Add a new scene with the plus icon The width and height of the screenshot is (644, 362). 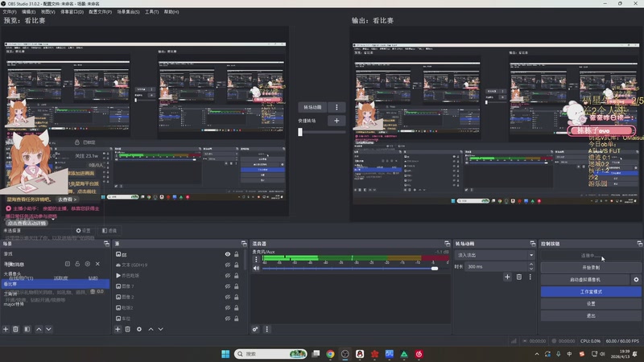6,329
